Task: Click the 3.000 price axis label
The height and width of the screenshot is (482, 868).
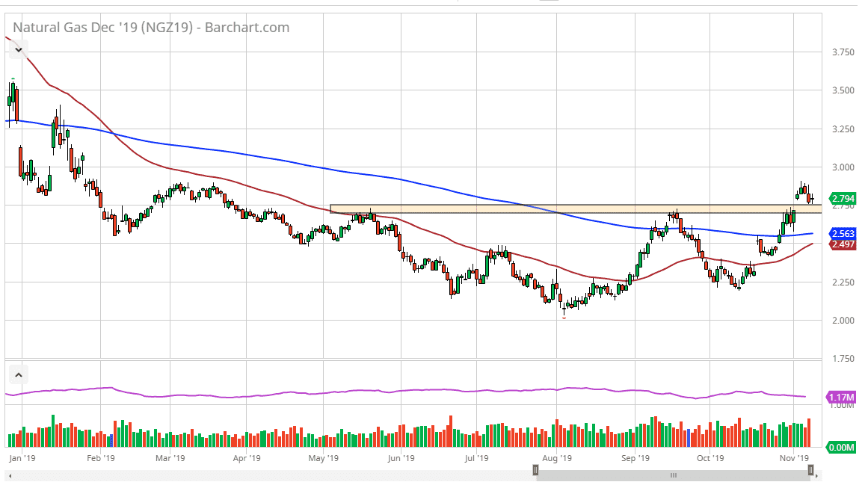Action: (843, 167)
